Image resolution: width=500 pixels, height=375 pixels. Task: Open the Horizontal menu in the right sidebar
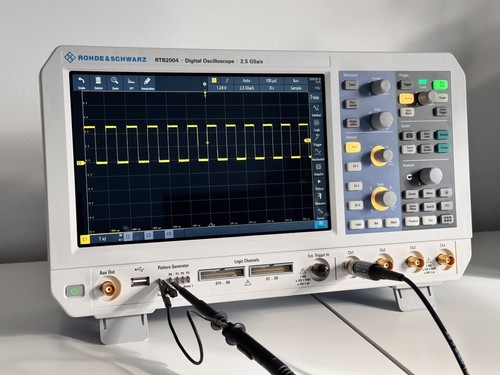[x=318, y=154]
